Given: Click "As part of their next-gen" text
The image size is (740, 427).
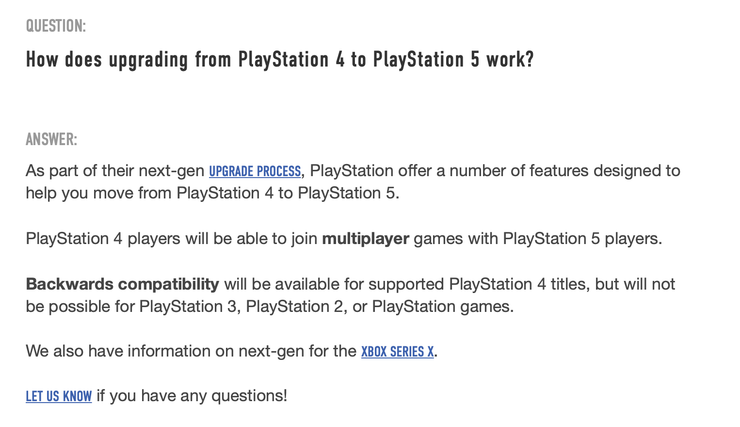Looking at the screenshot, I should (115, 171).
